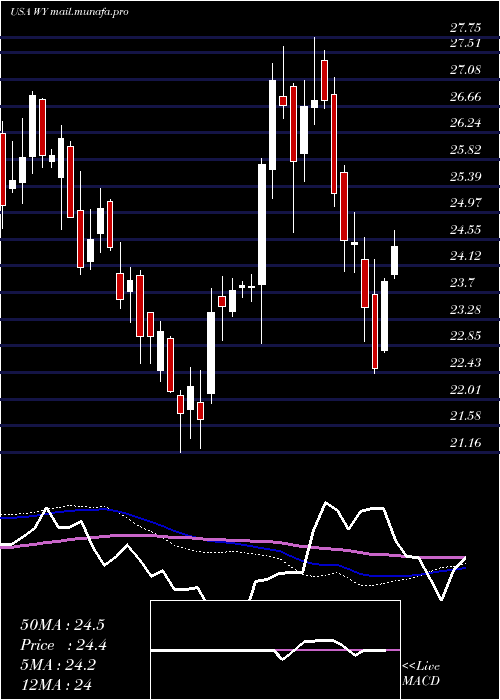Click the 24.12 price level label
The width and height of the screenshot is (500, 700).
(466, 256)
